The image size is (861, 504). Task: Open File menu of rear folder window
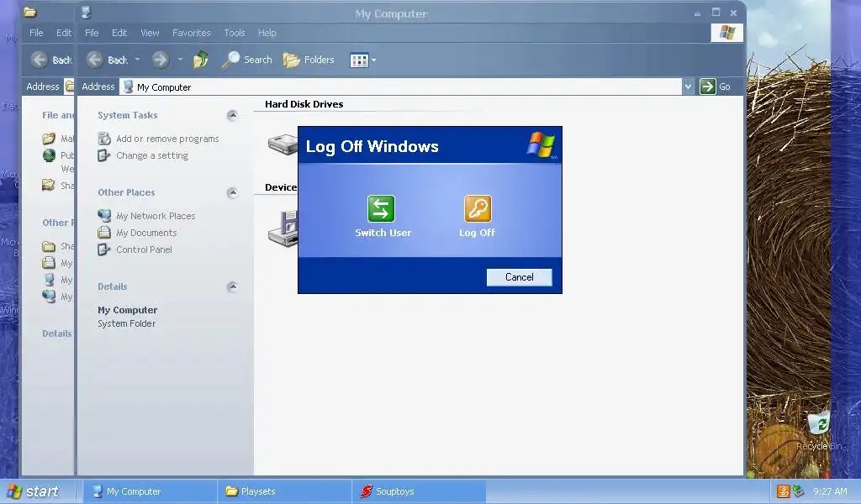(36, 33)
